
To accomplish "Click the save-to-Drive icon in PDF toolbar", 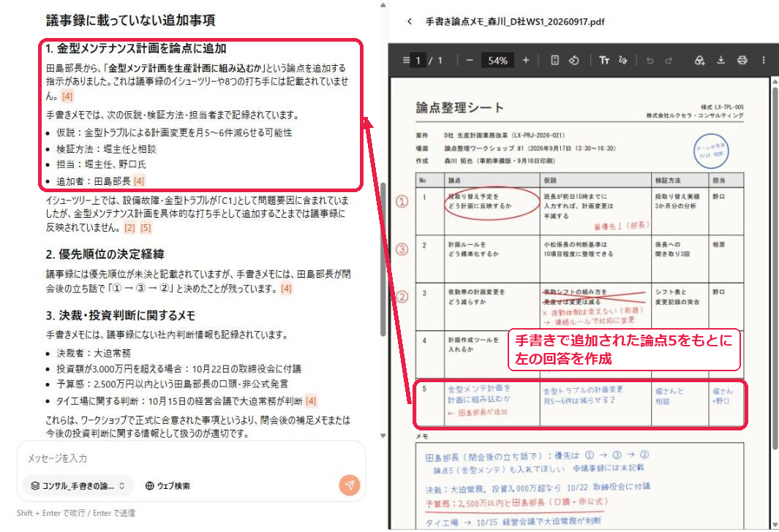I will 699,60.
